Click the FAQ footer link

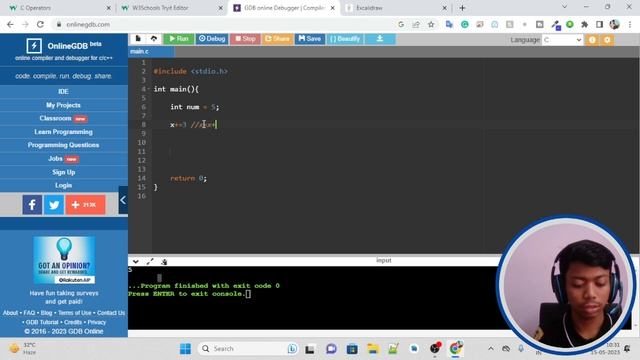click(29, 313)
